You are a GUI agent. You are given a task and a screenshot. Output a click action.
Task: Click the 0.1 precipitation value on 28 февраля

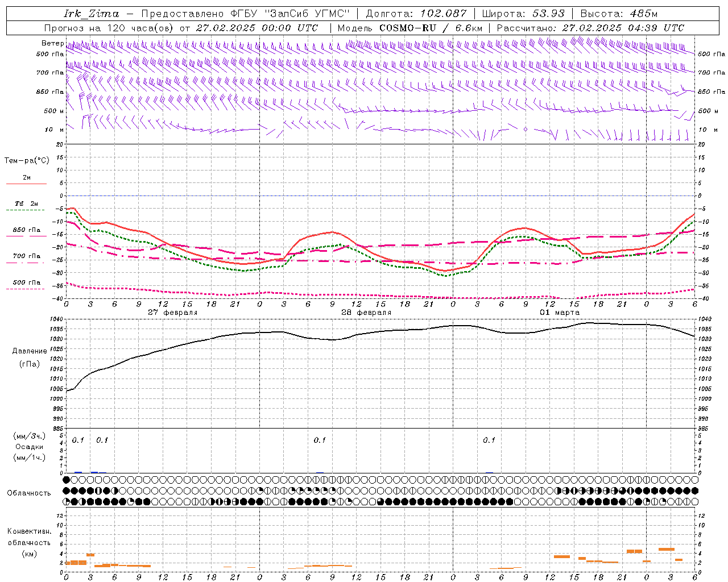click(x=320, y=440)
